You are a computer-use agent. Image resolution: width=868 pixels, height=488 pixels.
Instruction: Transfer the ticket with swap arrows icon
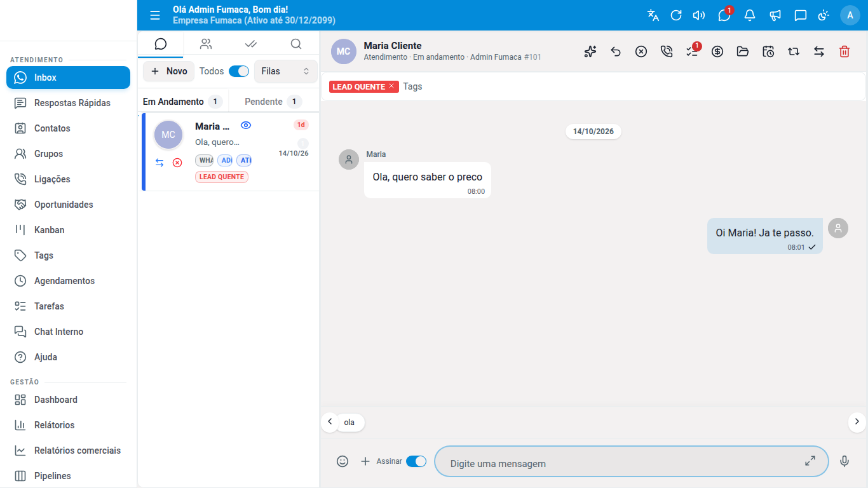click(x=819, y=51)
